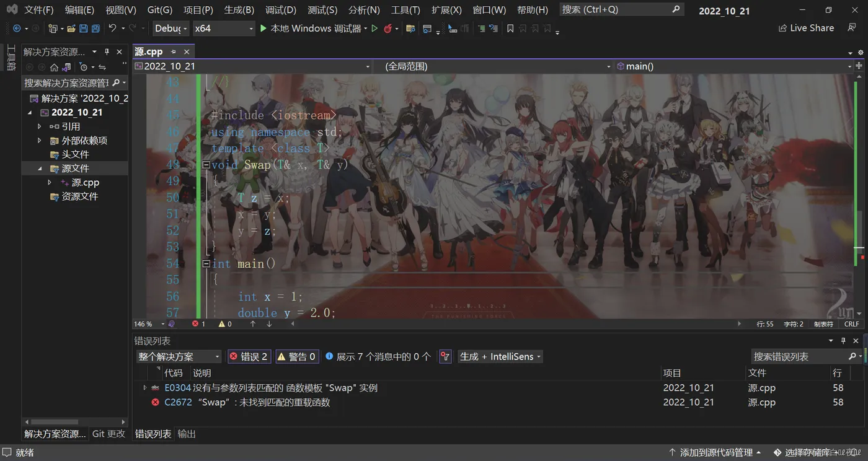Click the Open File folder icon
The image size is (868, 461).
(71, 29)
